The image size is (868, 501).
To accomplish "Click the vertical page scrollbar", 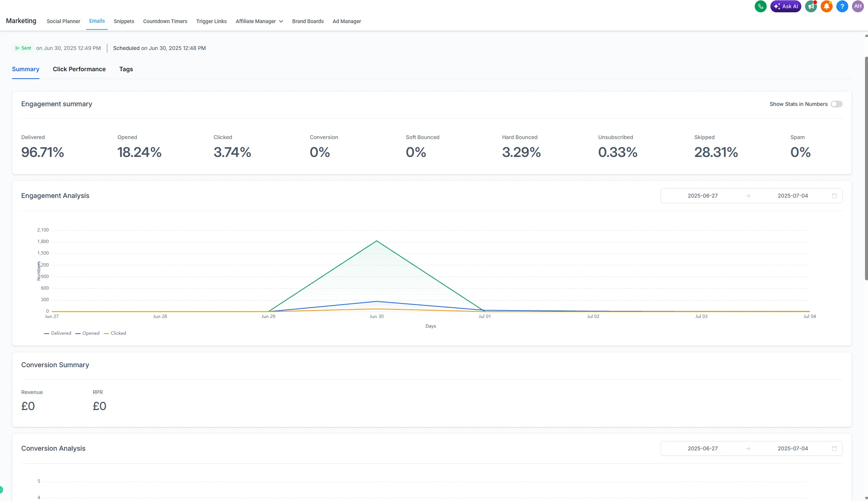I will [x=866, y=168].
